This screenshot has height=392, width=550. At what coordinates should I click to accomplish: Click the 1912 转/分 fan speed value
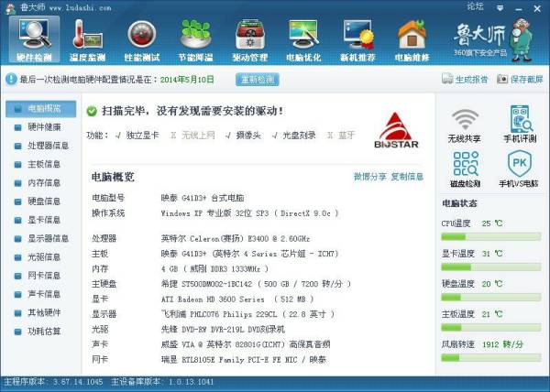pos(502,344)
